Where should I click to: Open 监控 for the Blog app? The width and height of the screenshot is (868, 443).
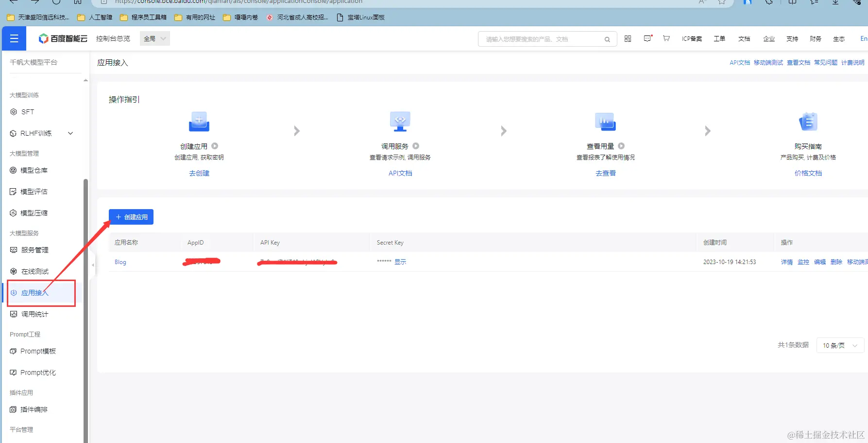(x=803, y=262)
